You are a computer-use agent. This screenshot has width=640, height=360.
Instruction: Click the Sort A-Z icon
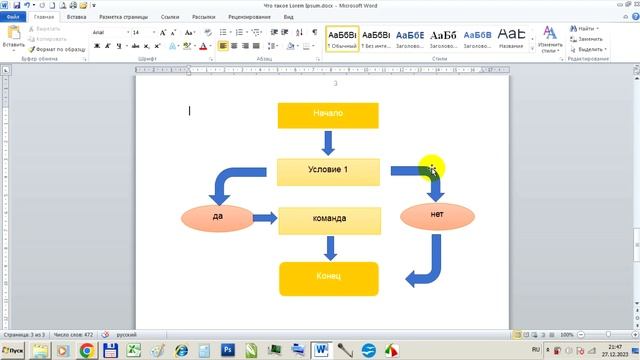tap(299, 32)
